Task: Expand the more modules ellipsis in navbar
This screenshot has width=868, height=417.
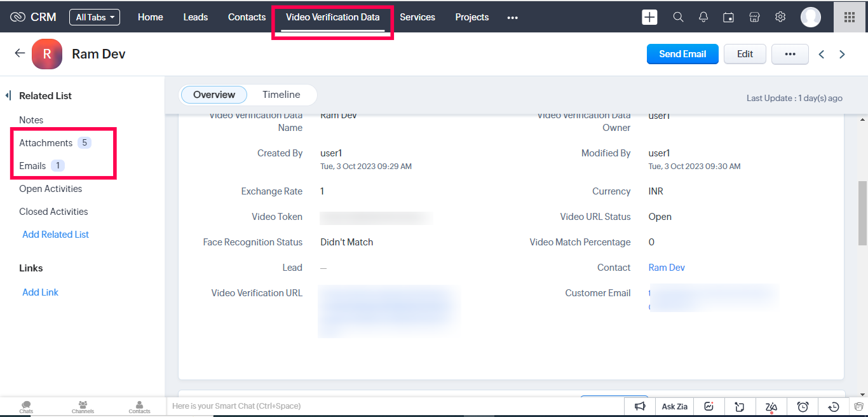Action: 512,18
